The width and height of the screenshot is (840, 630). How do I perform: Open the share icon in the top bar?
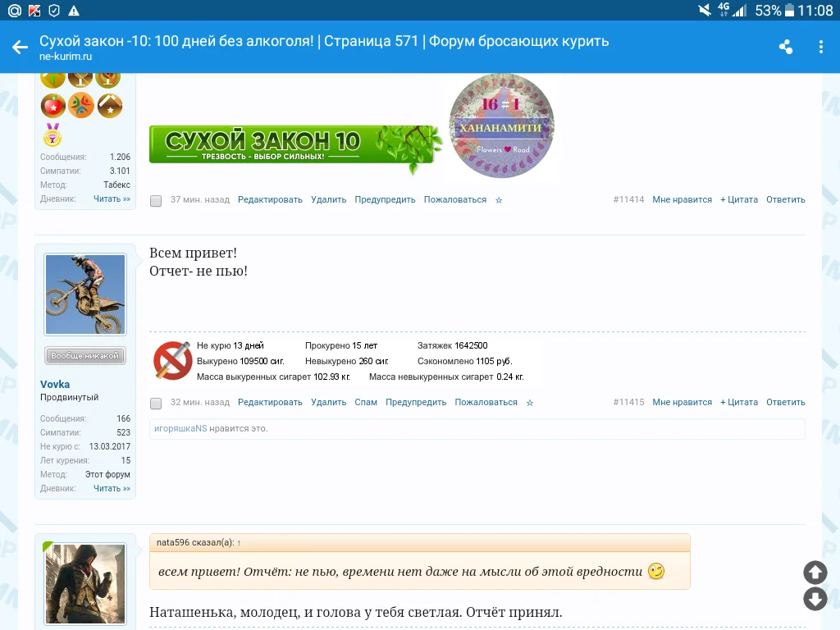(785, 47)
